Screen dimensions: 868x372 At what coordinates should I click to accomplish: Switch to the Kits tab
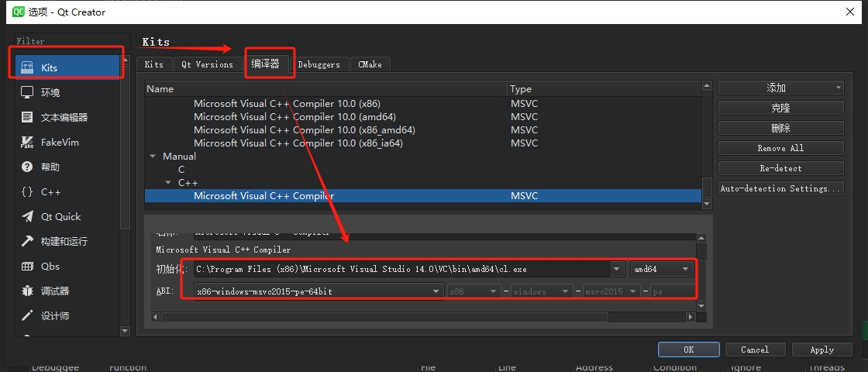pyautogui.click(x=154, y=64)
